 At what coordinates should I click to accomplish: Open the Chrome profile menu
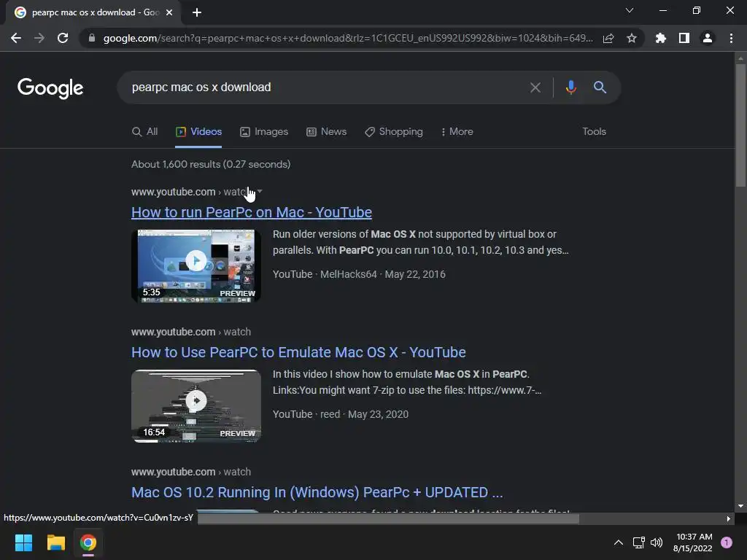tap(708, 38)
